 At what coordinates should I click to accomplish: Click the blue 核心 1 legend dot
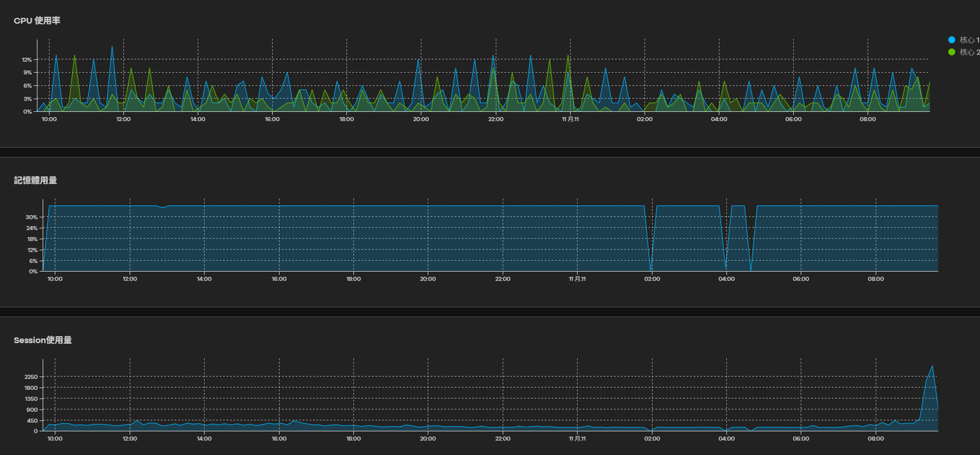pos(952,40)
